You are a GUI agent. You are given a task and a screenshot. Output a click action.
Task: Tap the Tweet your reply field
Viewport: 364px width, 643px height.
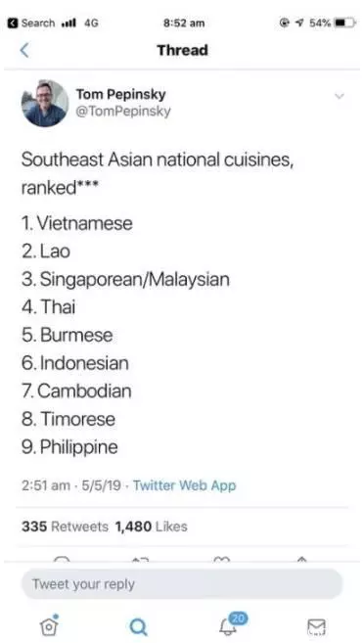[x=182, y=584]
